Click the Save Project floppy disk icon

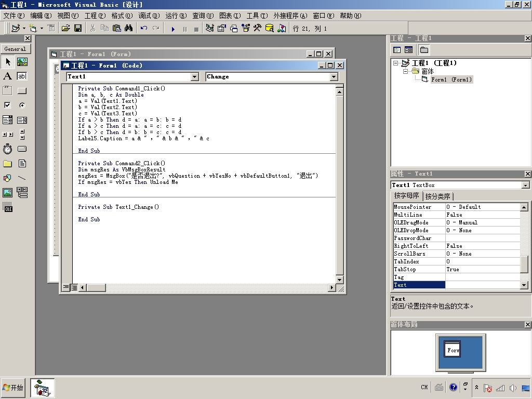click(78, 28)
